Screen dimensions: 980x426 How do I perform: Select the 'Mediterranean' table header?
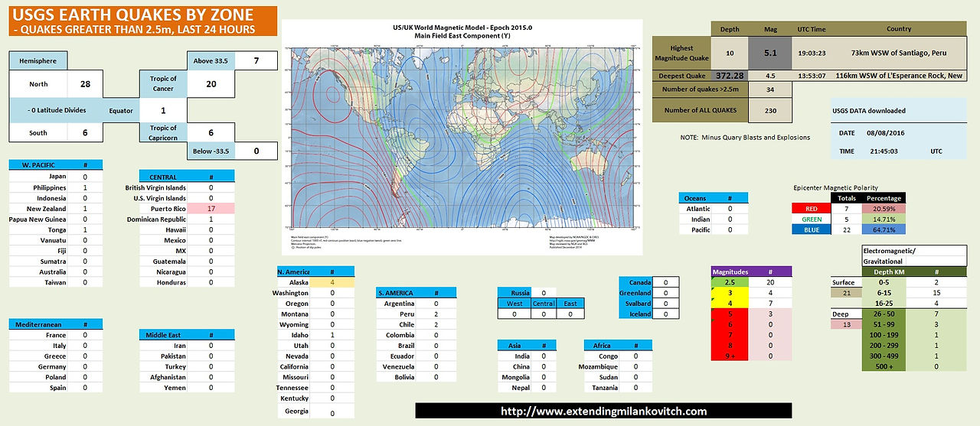(x=38, y=324)
